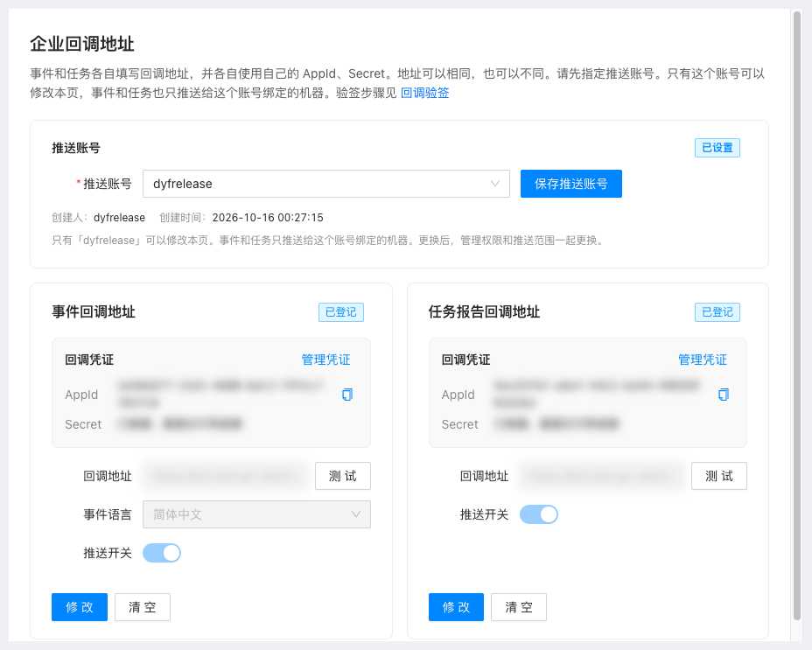Click 修改 in the 任务报告回调地址 card
Viewport: 812px width, 650px height.
[456, 607]
